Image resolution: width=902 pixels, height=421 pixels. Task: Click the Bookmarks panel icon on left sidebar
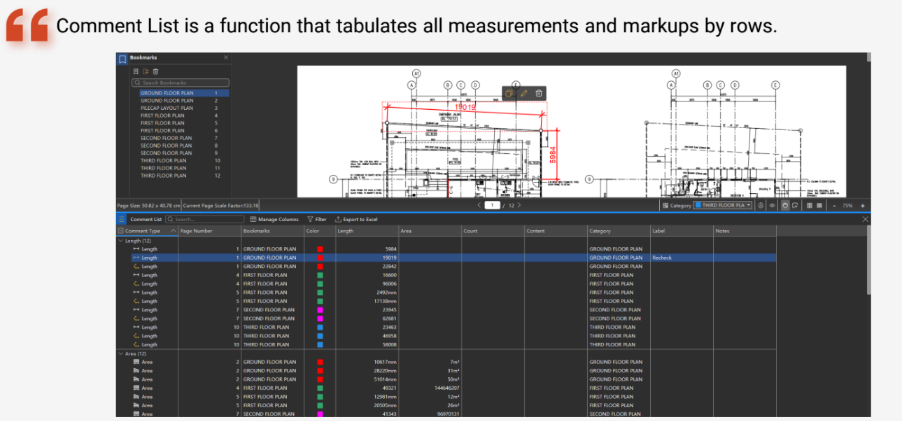pos(122,59)
